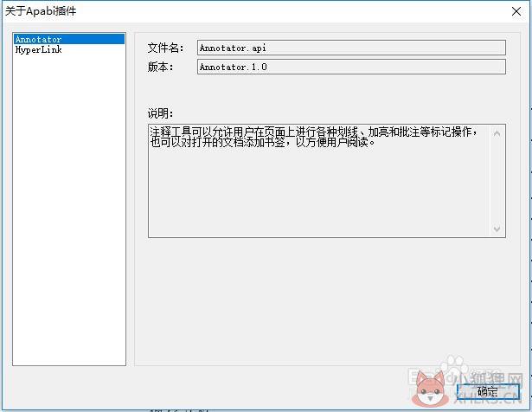Click the 版本: label
Screen dimensions: 532x412
click(x=161, y=67)
